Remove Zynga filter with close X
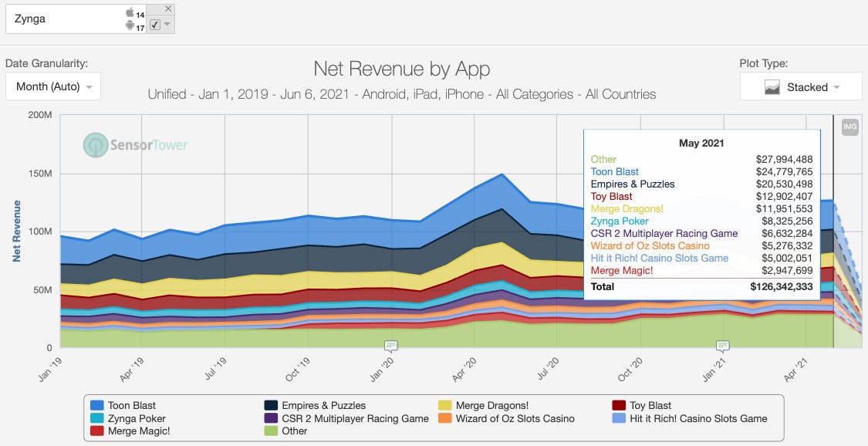This screenshot has width=868, height=446. point(168,8)
